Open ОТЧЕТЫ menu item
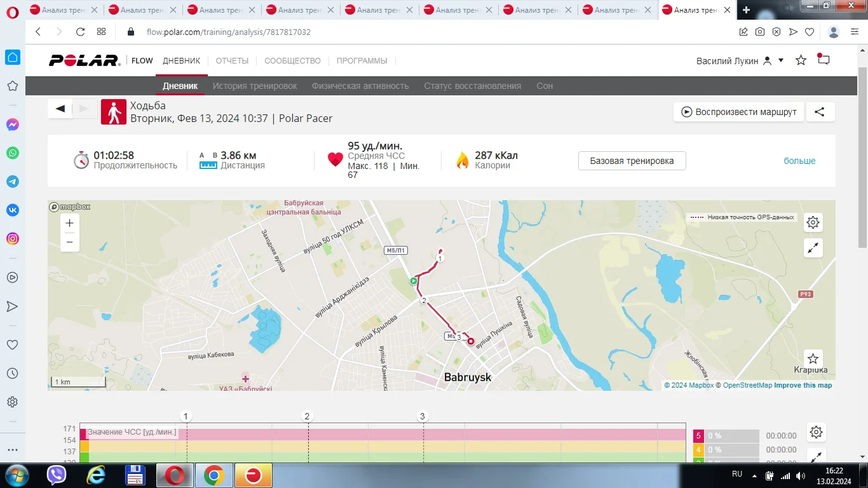The width and height of the screenshot is (868, 488). [232, 61]
